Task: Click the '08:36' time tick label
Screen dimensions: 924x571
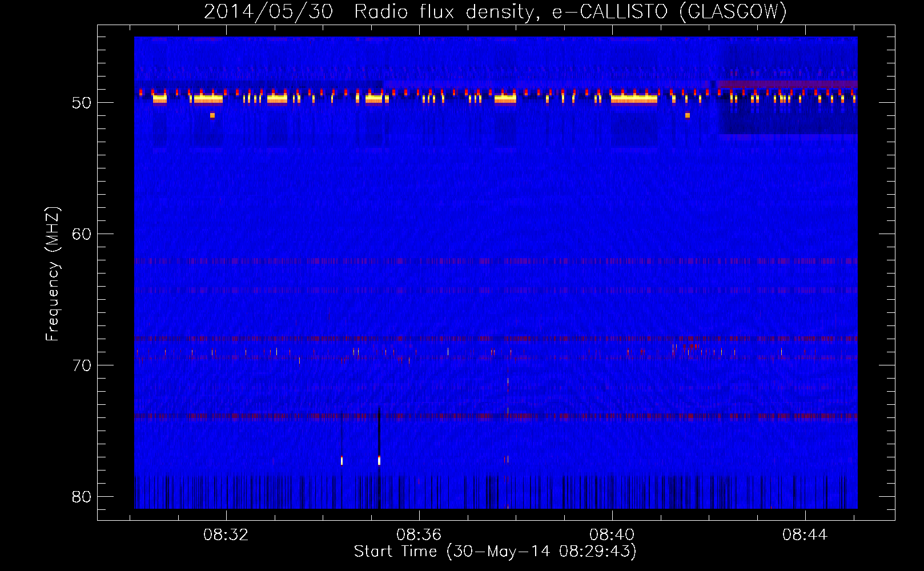Action: [419, 535]
